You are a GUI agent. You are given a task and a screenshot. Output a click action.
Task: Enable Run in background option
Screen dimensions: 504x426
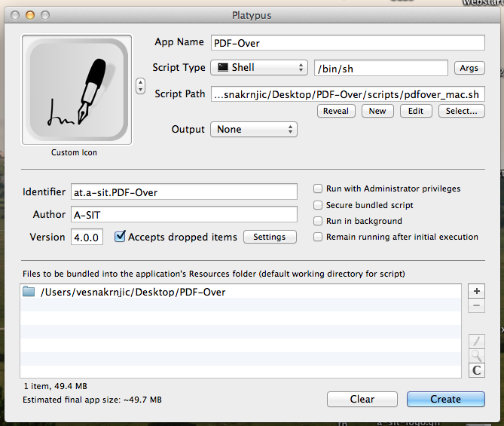point(319,221)
